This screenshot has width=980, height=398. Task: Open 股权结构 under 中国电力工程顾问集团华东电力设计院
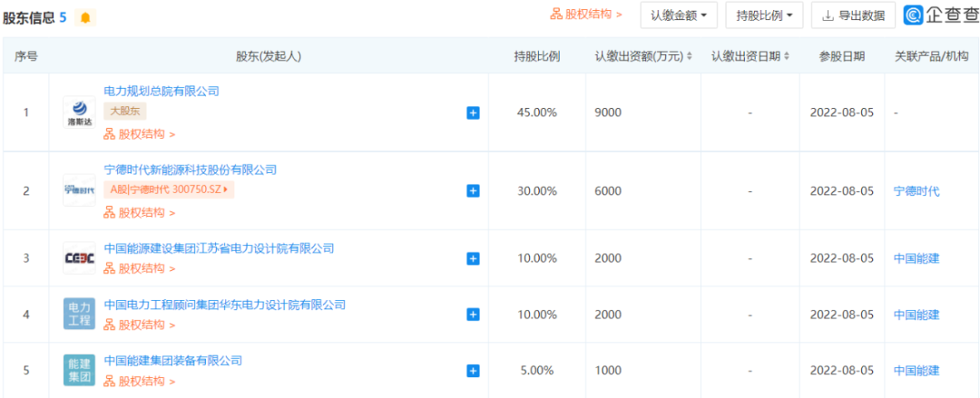[x=140, y=325]
